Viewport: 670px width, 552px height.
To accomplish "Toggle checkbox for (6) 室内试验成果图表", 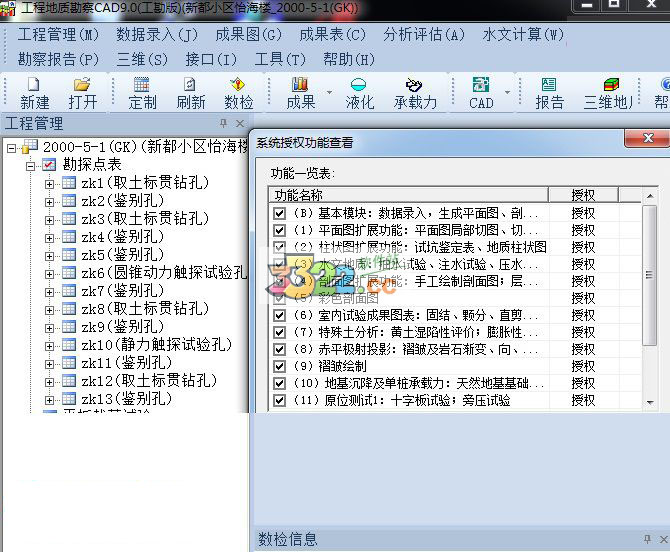I will pos(279,315).
